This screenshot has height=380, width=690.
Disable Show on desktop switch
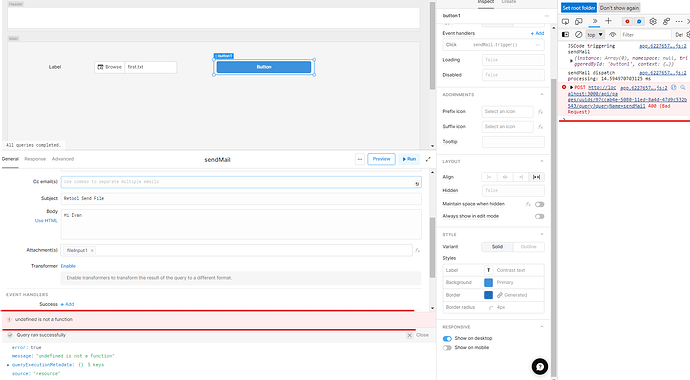447,338
